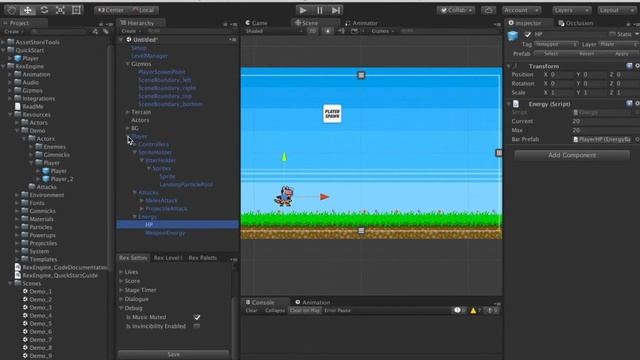Toggle scene lighting icon
640x360 pixels.
click(328, 31)
